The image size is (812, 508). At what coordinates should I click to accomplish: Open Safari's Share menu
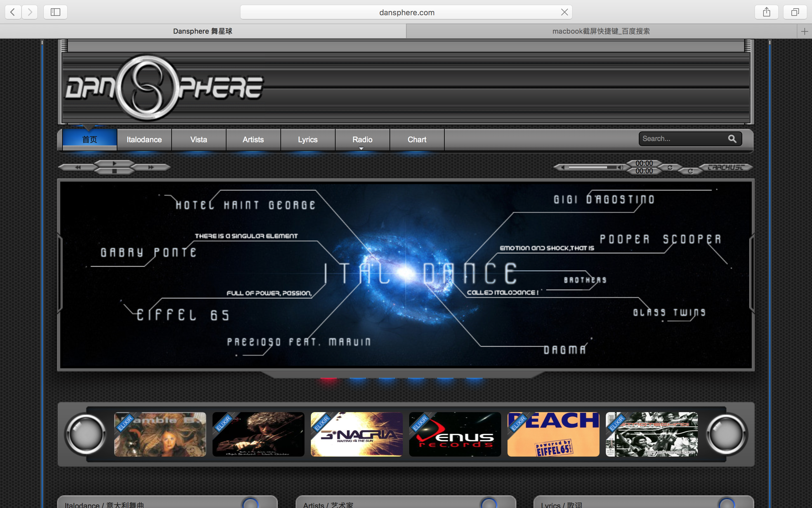click(766, 12)
